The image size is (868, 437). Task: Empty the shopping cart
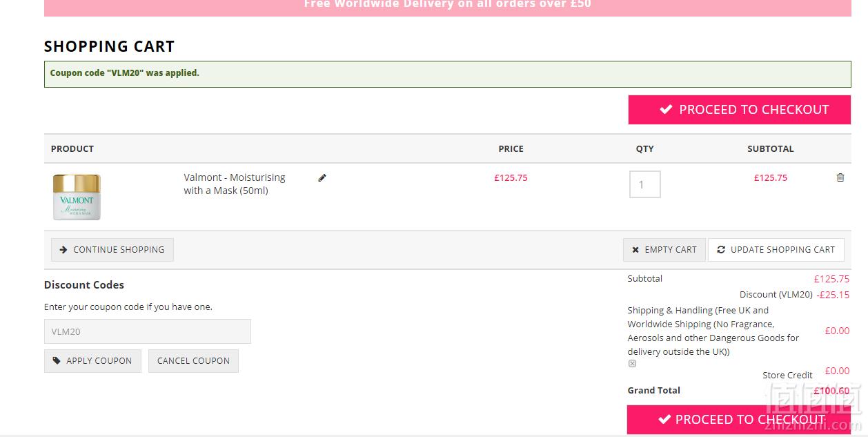click(x=664, y=250)
